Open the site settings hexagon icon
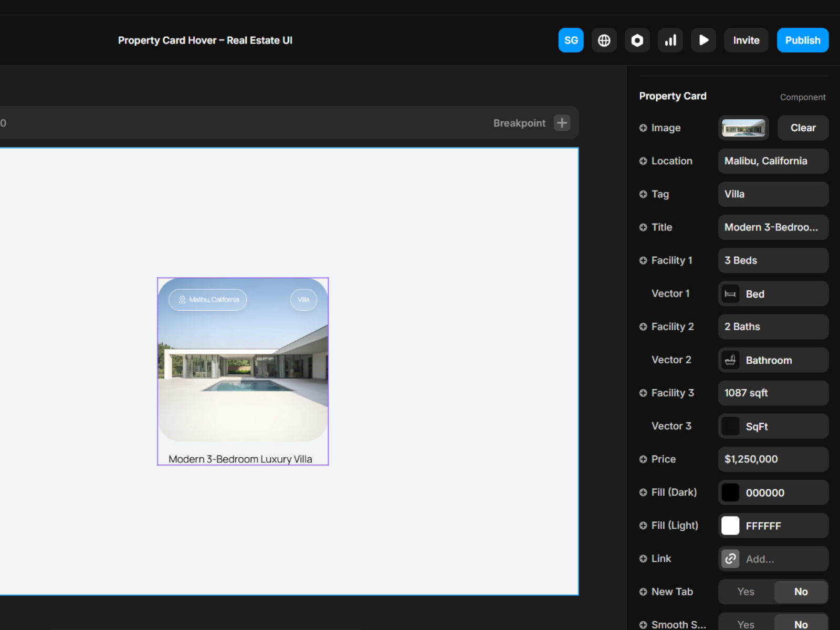Viewport: 840px width, 630px height. pos(637,40)
